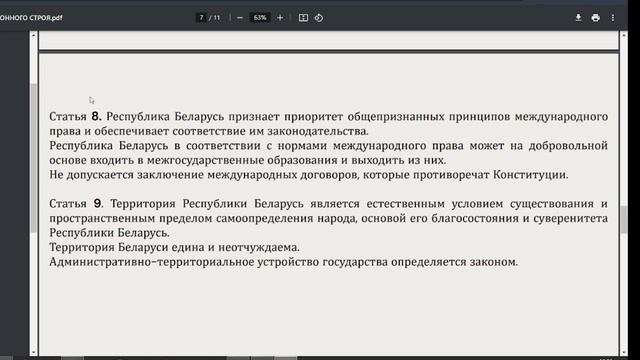Click the left sidebar scroll up arrow
This screenshot has width=640, height=360.
[x=33, y=36]
